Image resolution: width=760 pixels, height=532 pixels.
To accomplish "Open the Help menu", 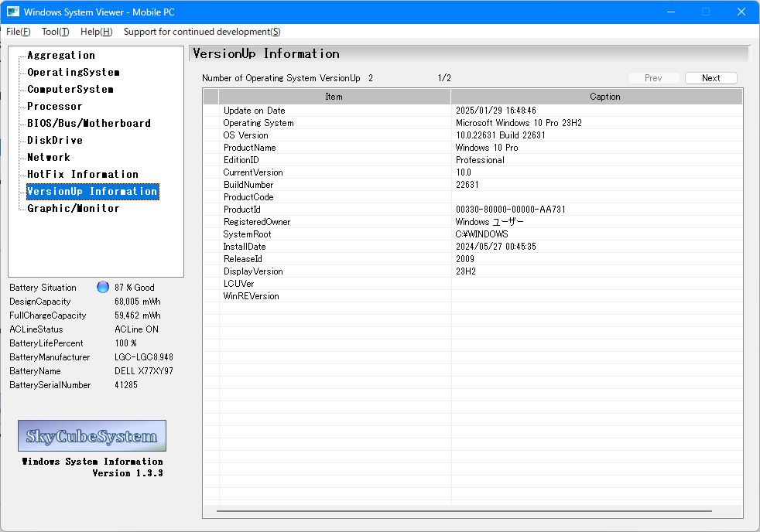I will click(x=96, y=32).
